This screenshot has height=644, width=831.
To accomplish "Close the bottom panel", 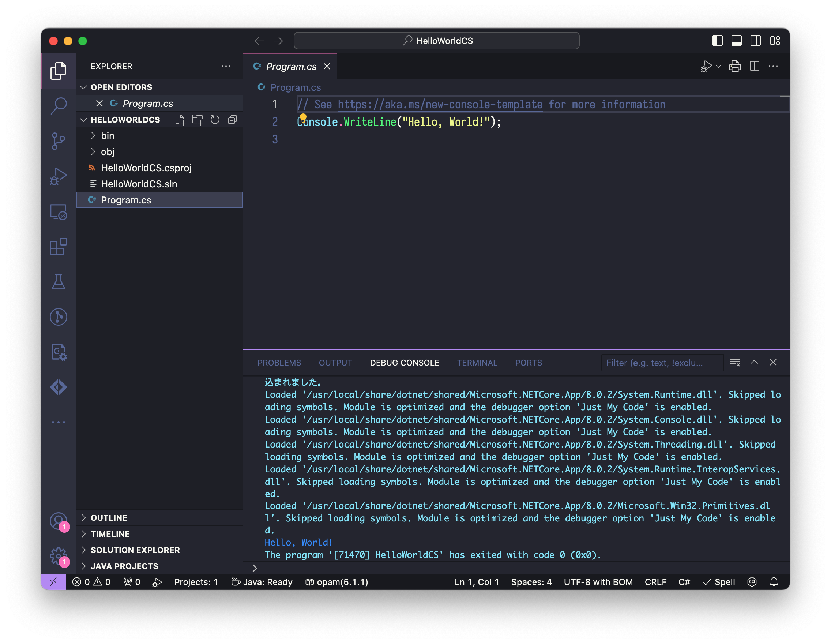I will [773, 362].
